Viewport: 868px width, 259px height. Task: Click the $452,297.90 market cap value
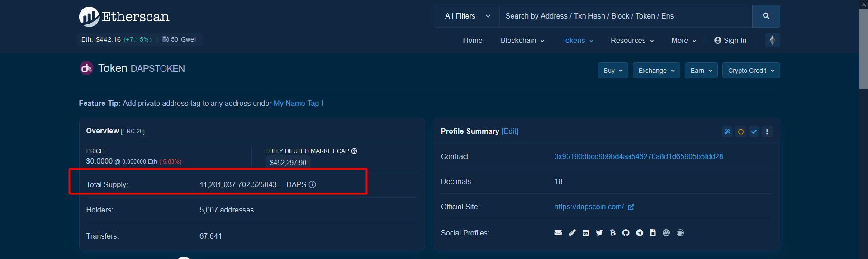pos(288,163)
